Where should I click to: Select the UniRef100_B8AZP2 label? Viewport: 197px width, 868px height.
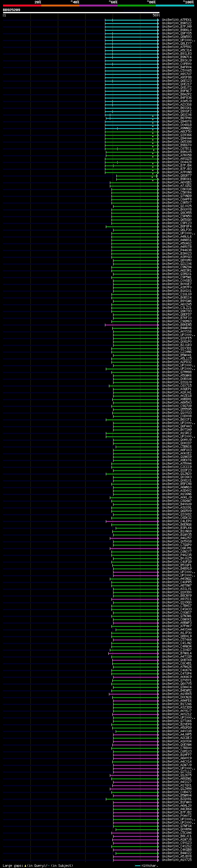point(176,94)
